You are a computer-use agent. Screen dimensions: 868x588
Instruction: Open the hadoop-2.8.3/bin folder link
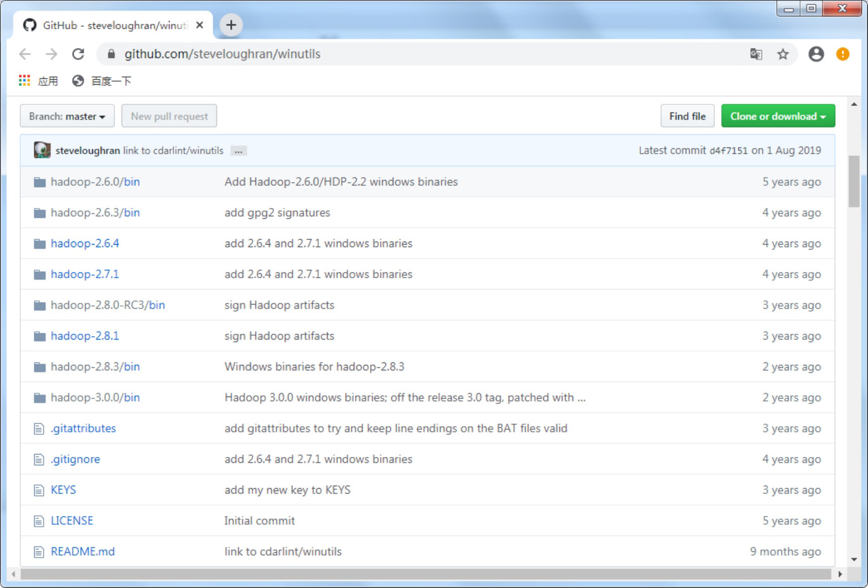pos(96,367)
